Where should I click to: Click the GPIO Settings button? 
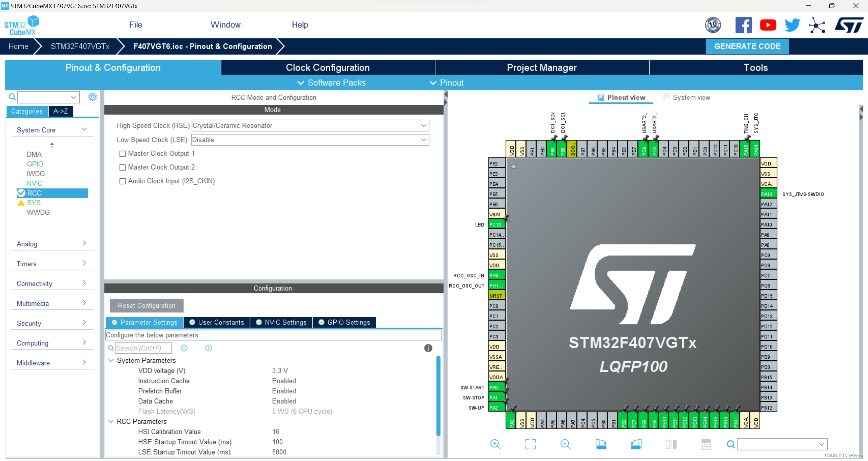coord(344,322)
